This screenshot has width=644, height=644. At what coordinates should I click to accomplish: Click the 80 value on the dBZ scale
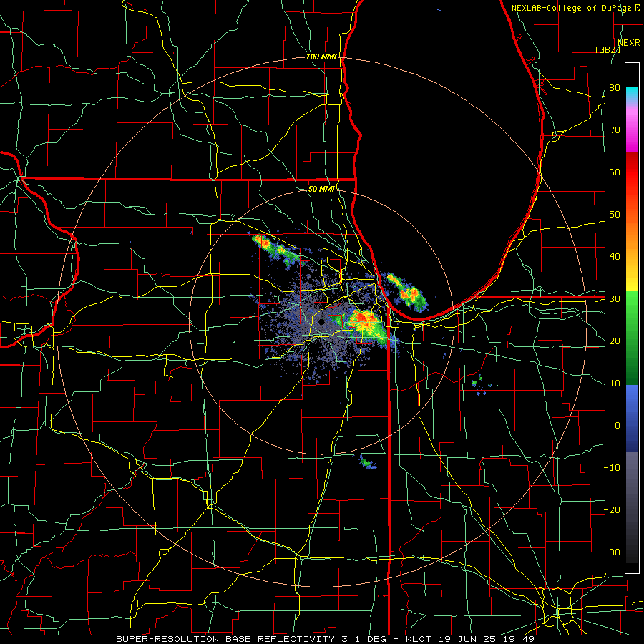pos(615,87)
